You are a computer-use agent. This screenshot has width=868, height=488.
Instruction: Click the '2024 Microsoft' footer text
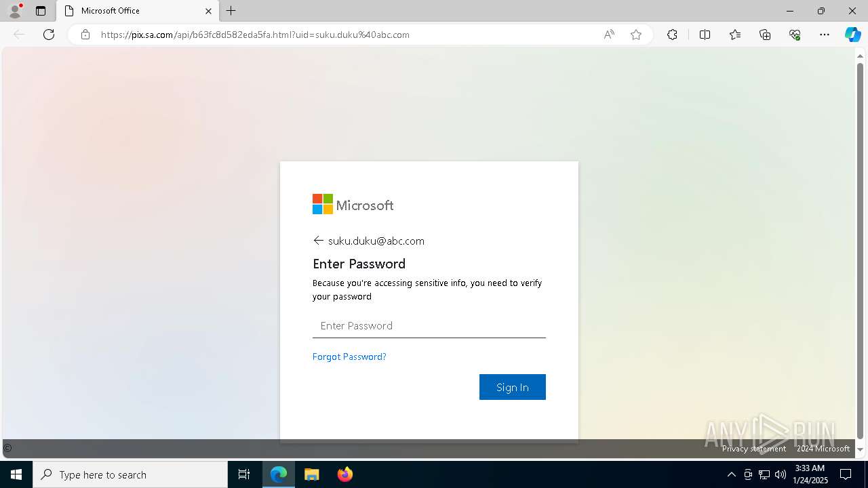pyautogui.click(x=823, y=449)
